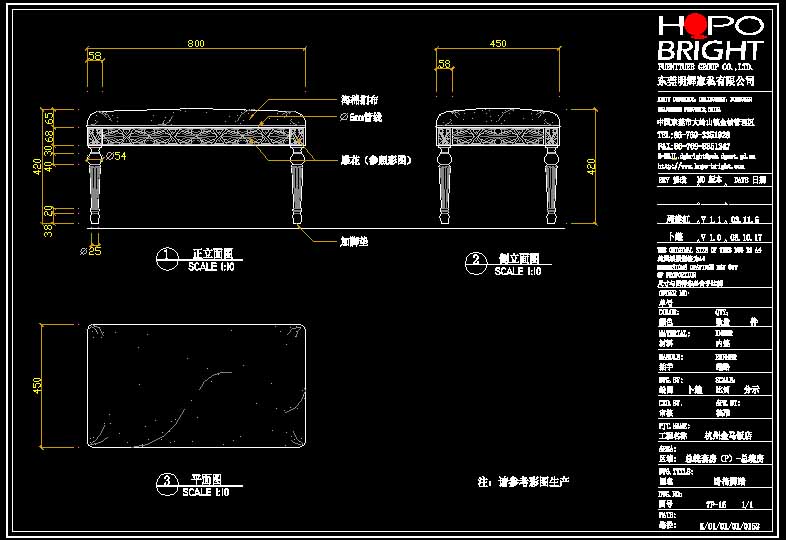Viewport: 786px width, 540px height.
Task: Click the QTY field label
Action: pos(721,312)
